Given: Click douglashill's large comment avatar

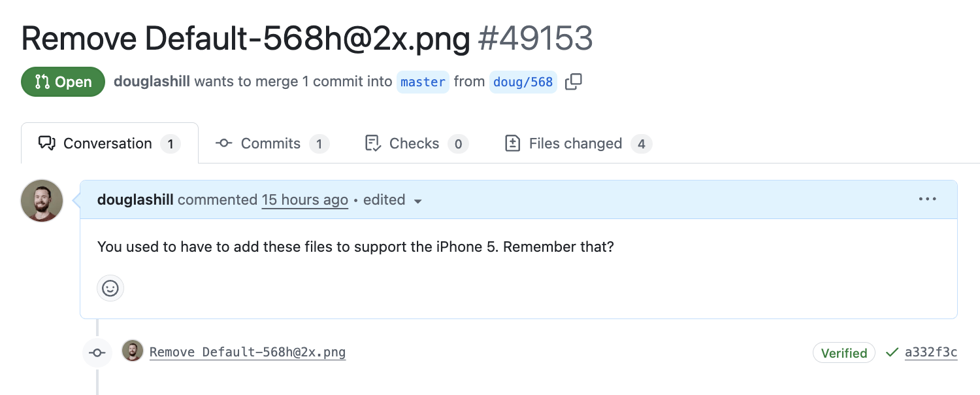Looking at the screenshot, I should click(x=42, y=201).
